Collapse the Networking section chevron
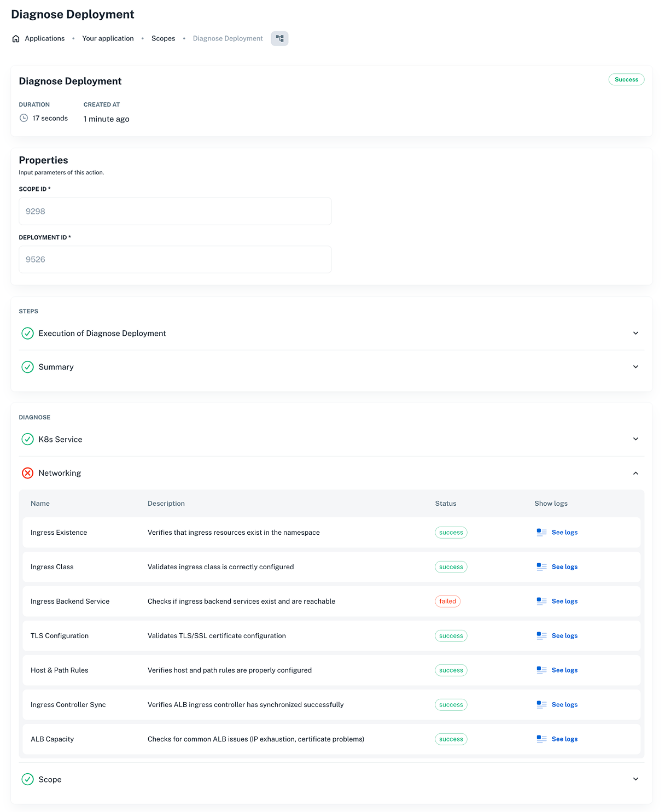 (635, 474)
